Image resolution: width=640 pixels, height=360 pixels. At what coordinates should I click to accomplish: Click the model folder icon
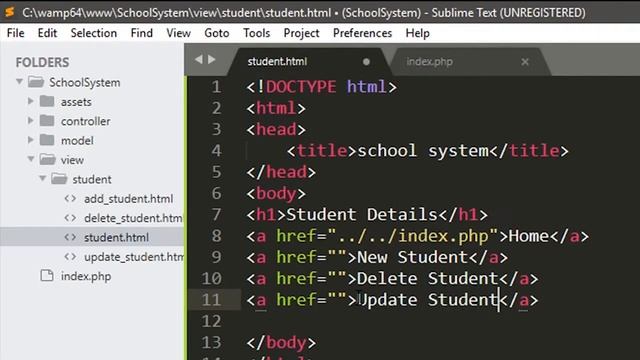click(47, 140)
